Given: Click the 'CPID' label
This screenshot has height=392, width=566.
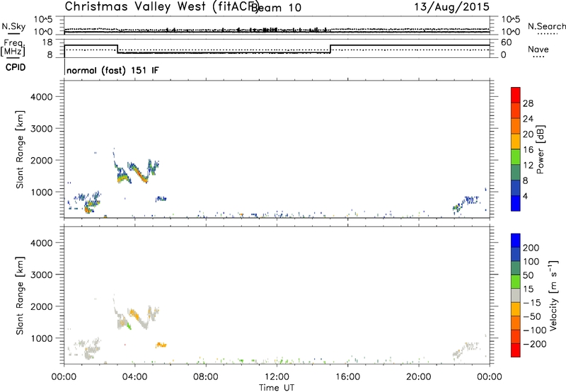Looking at the screenshot, I should (16, 67).
